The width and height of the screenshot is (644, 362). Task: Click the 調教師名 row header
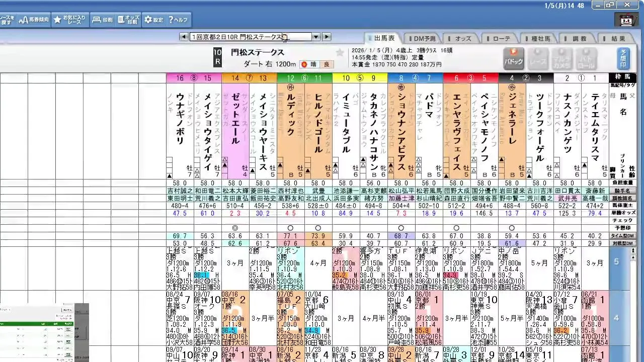[622, 199]
